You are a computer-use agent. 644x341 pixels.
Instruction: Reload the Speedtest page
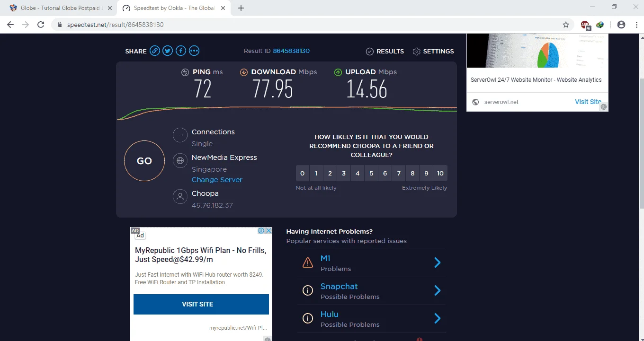pos(41,25)
